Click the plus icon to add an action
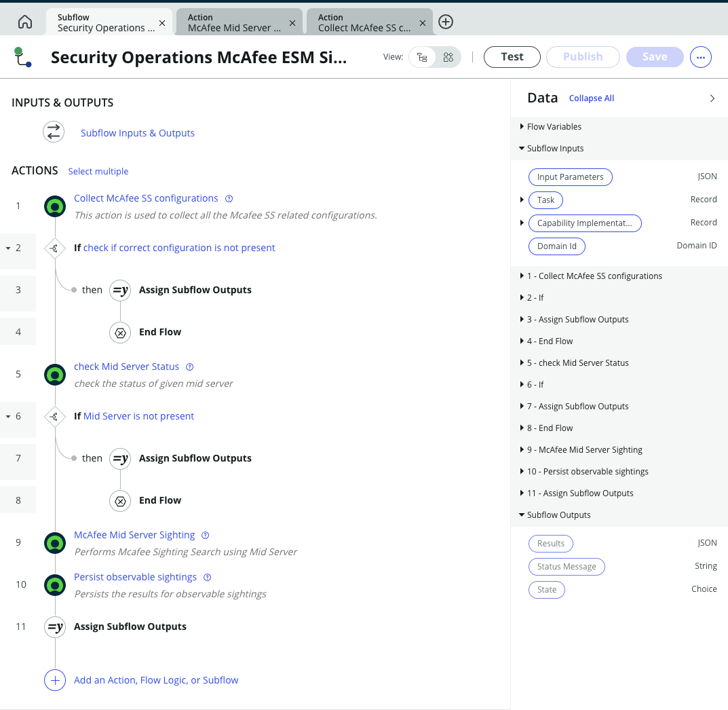The width and height of the screenshot is (728, 710). [55, 680]
